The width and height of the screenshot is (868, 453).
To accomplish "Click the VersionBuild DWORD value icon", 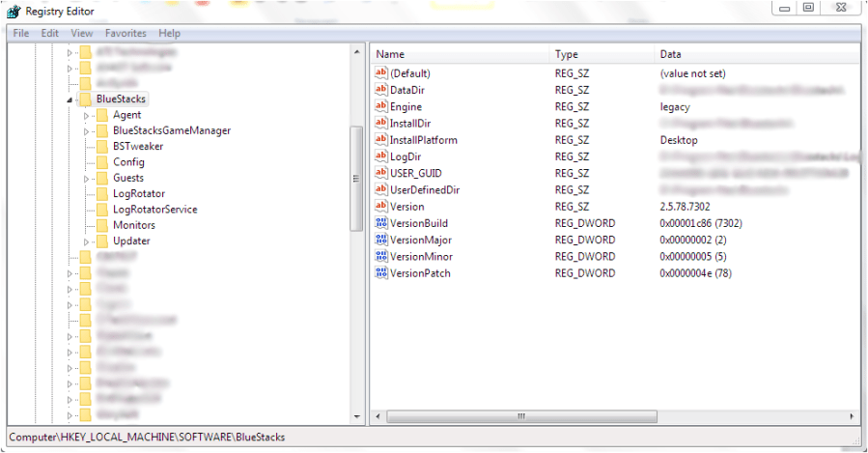I will point(380,223).
